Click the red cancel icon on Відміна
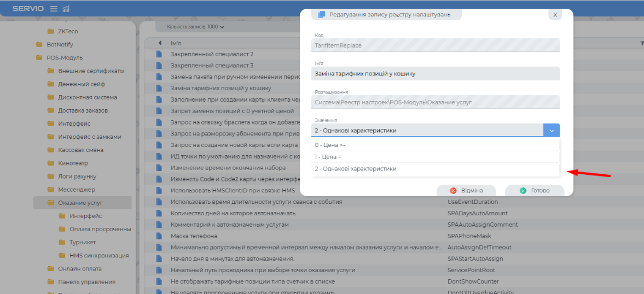Image resolution: width=644 pixels, height=294 pixels. pyautogui.click(x=453, y=191)
